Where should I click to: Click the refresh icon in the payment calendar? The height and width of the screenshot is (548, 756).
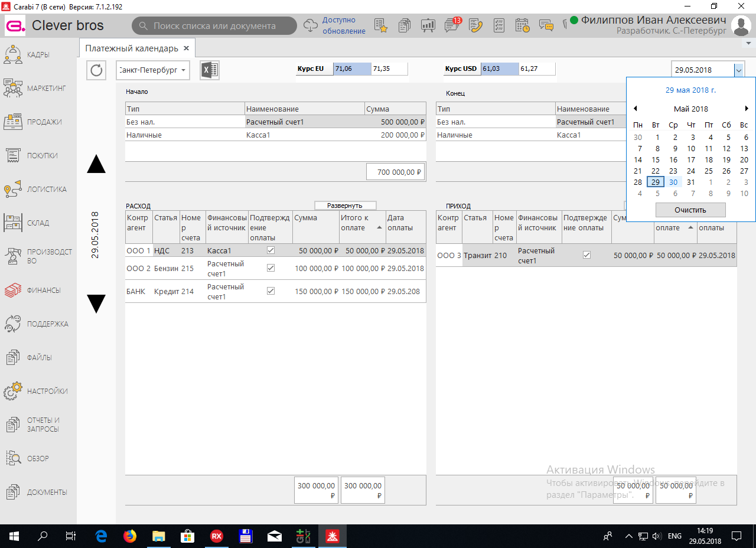pyautogui.click(x=96, y=70)
